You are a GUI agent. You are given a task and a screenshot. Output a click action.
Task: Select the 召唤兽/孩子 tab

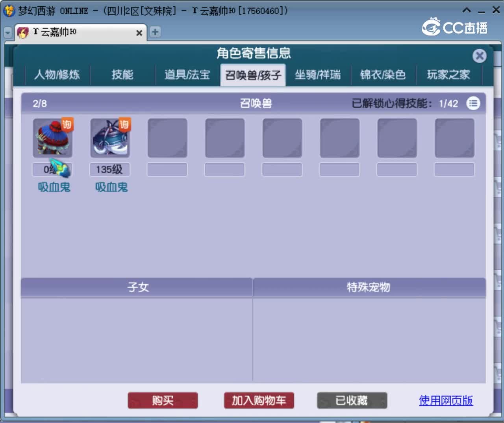pos(253,75)
